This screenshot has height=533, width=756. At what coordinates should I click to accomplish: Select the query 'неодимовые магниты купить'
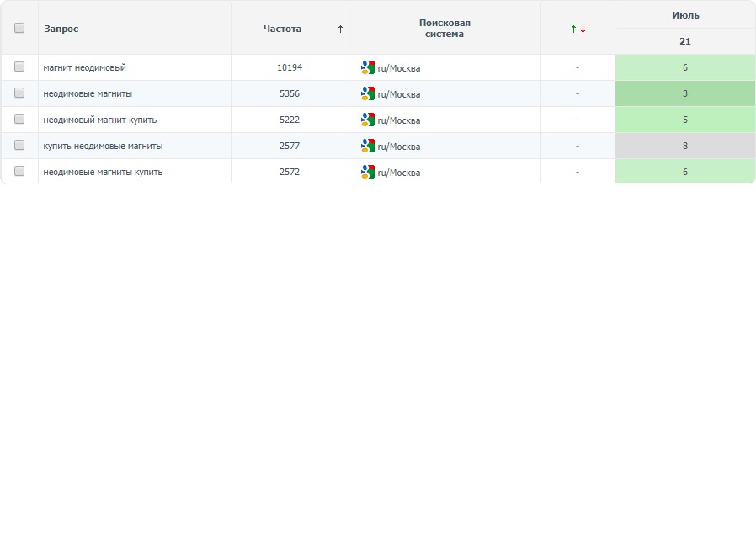click(103, 172)
